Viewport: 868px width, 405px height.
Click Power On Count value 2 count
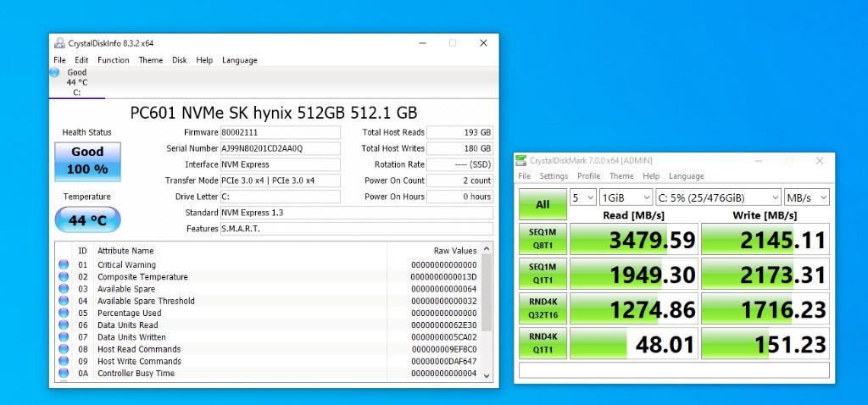tap(460, 180)
